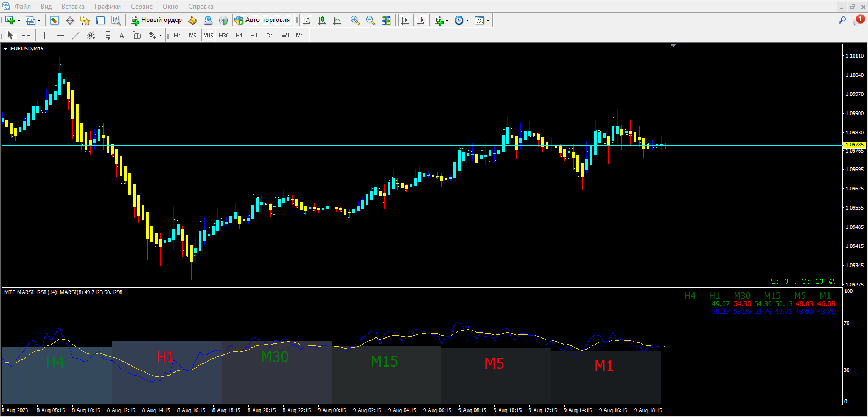Switch to D1 timeframe

270,35
